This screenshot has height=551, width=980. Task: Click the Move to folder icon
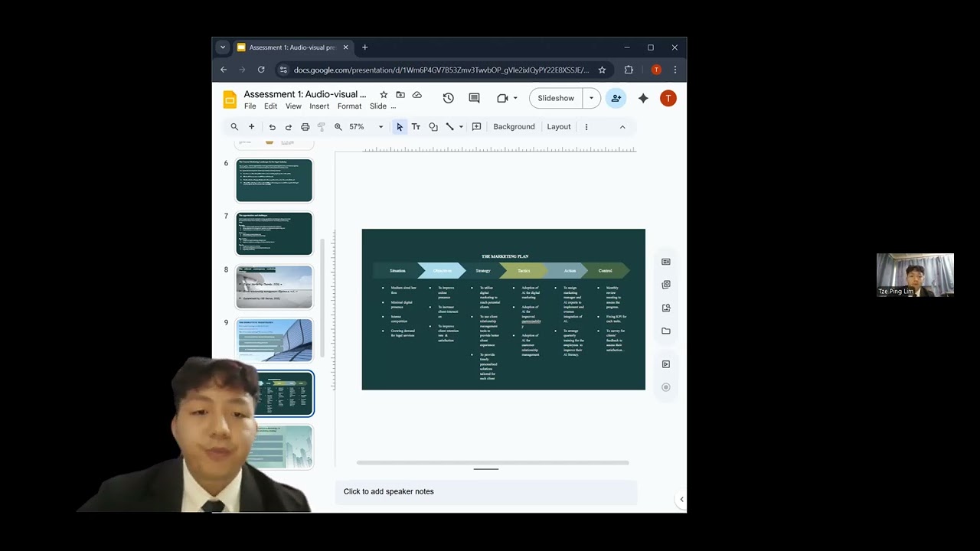tap(400, 95)
